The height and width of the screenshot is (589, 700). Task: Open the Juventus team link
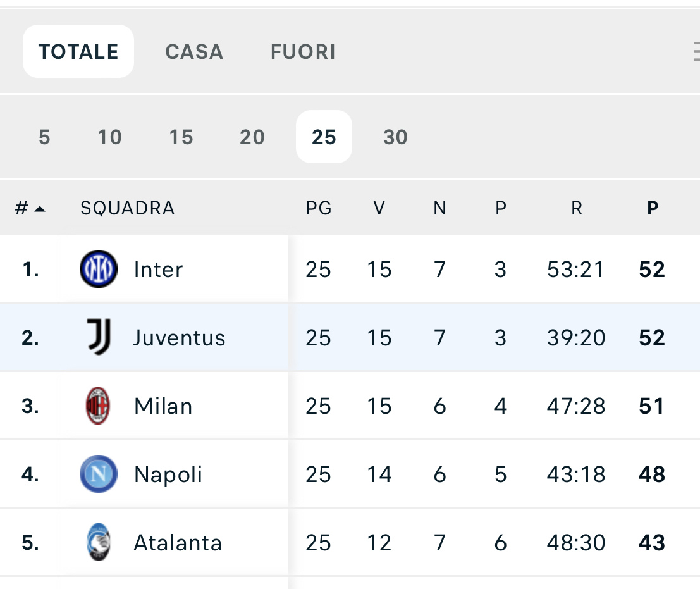[x=180, y=338]
